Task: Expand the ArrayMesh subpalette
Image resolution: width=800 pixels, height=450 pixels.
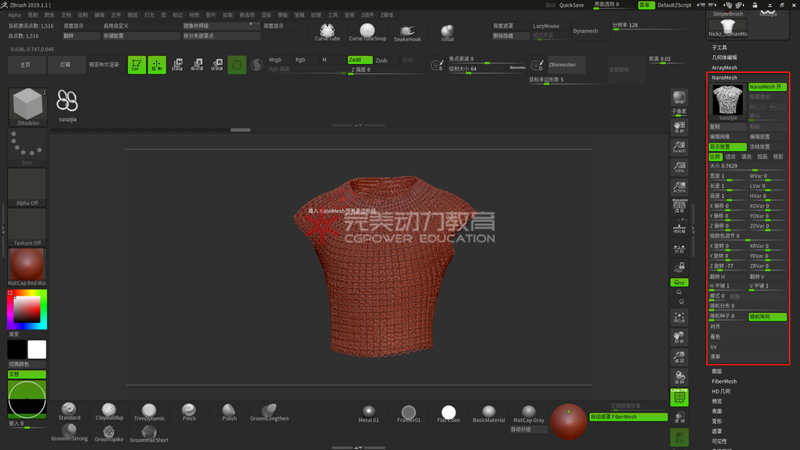Action: 724,68
